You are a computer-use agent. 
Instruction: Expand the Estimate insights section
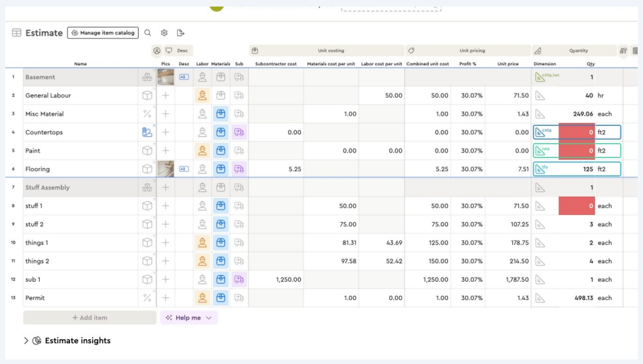[x=26, y=340]
